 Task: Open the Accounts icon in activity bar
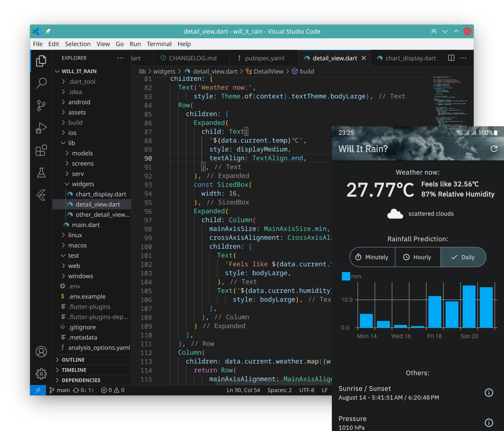coord(41,352)
